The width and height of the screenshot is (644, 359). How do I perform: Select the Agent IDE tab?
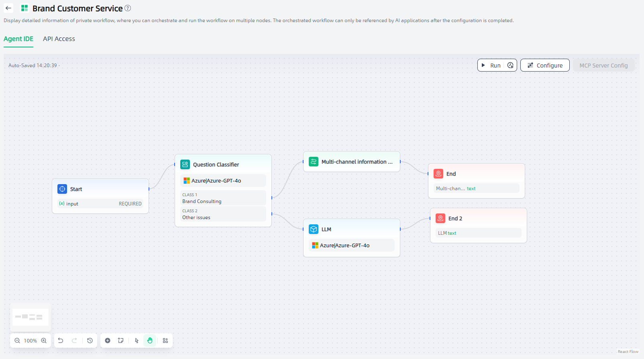coord(18,39)
